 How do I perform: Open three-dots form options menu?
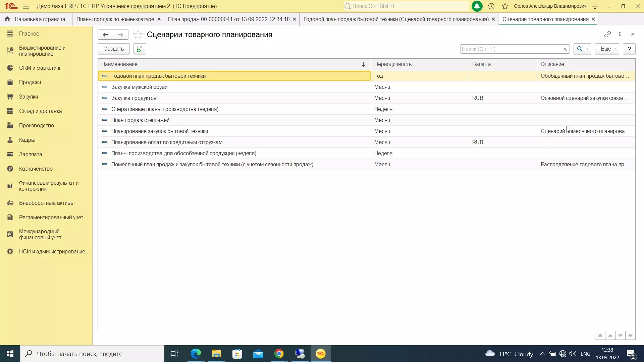[x=620, y=34]
